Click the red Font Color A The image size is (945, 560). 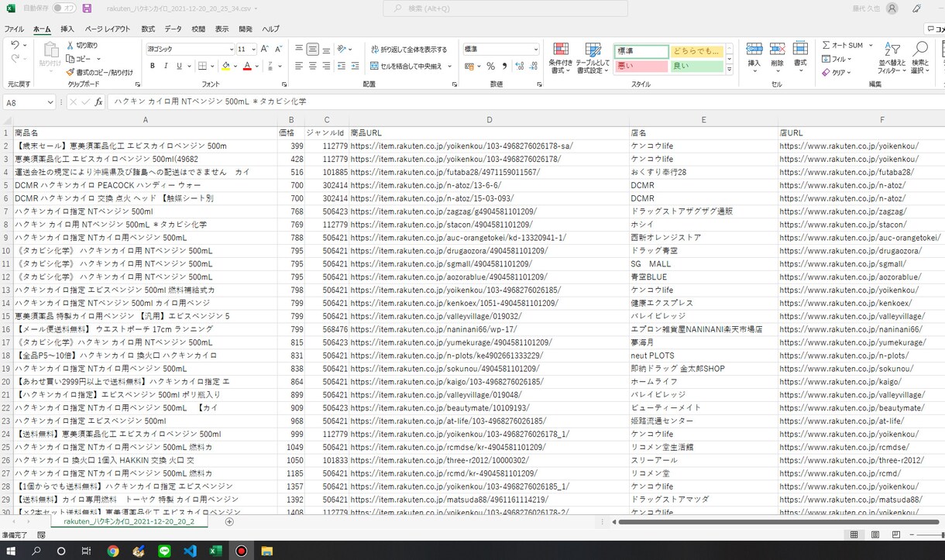tap(247, 67)
